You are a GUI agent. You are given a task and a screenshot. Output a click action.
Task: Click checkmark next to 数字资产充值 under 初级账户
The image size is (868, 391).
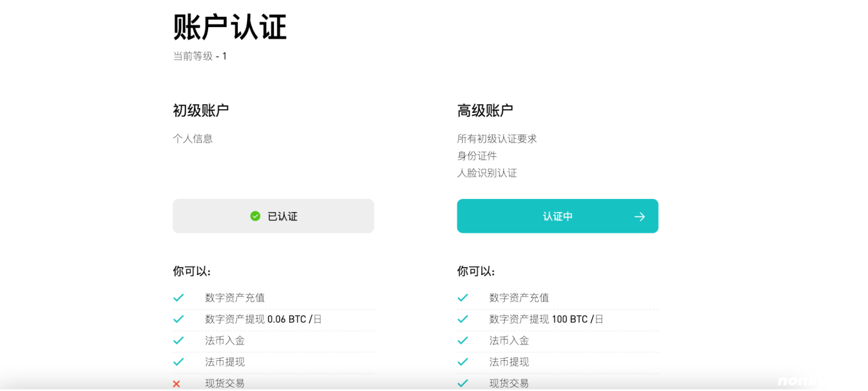coord(179,297)
